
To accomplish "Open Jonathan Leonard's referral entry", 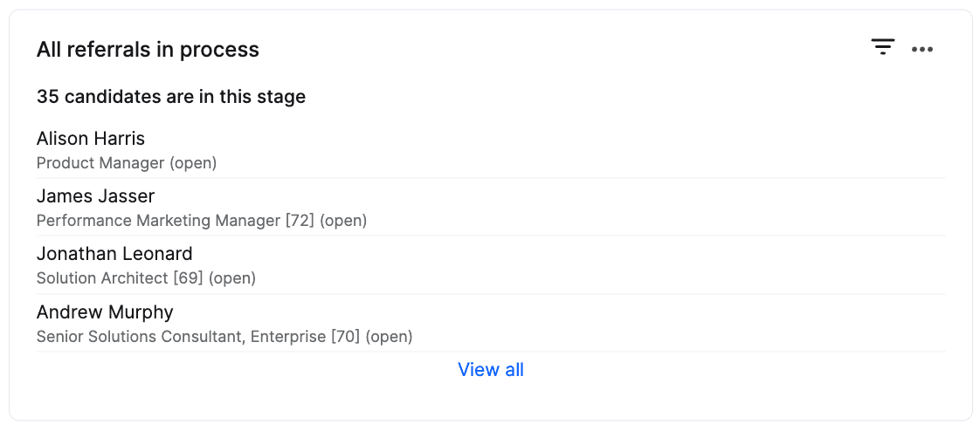I will [114, 254].
